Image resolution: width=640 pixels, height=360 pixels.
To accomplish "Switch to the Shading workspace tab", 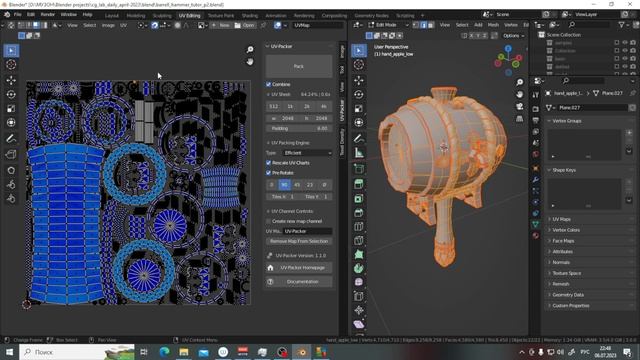I will pos(250,16).
